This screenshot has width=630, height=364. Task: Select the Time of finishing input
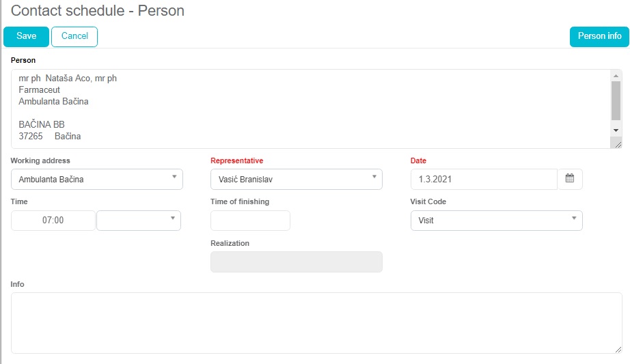pyautogui.click(x=250, y=221)
